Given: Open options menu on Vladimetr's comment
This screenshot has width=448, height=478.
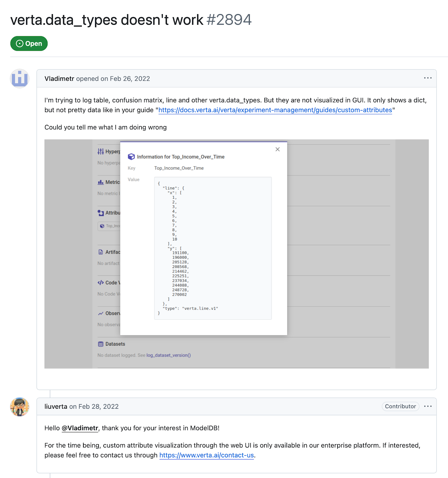Looking at the screenshot, I should click(428, 78).
